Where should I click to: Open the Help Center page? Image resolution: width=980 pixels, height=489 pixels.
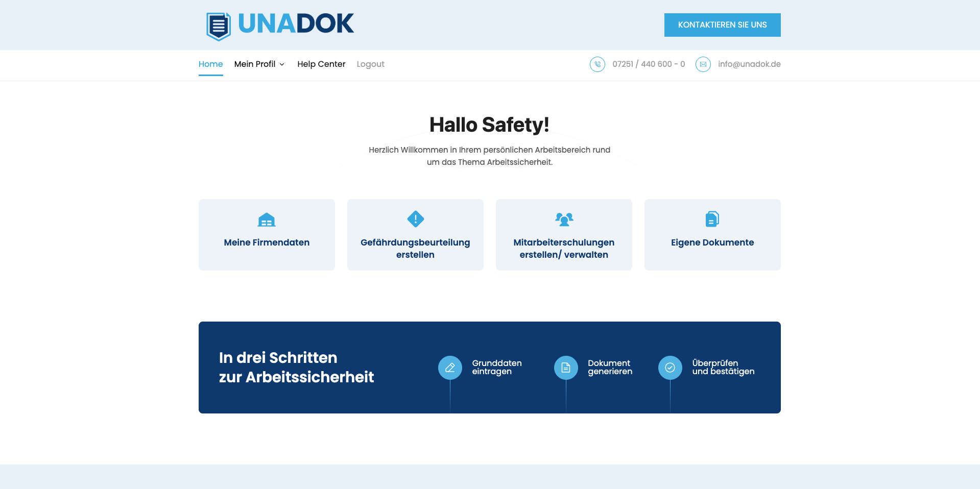tap(321, 64)
